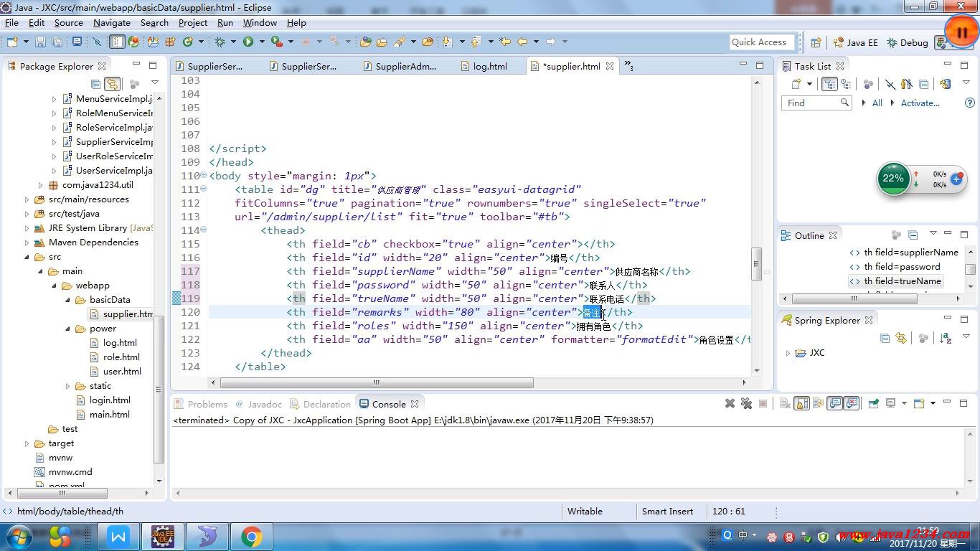Click alphabetical sort icon in Spring Explorer
The image size is (980, 551).
946,338
